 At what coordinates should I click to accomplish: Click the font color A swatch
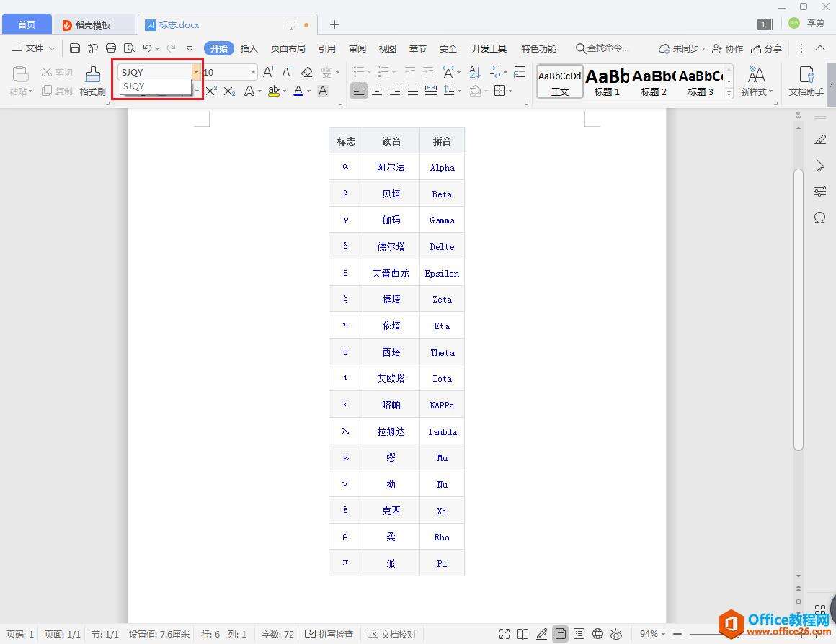[298, 91]
